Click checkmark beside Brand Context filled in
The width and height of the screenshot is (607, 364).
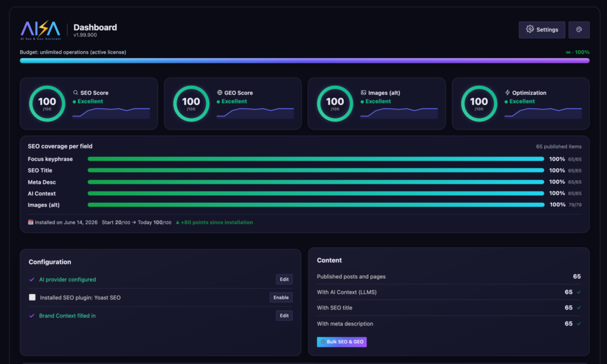point(32,315)
